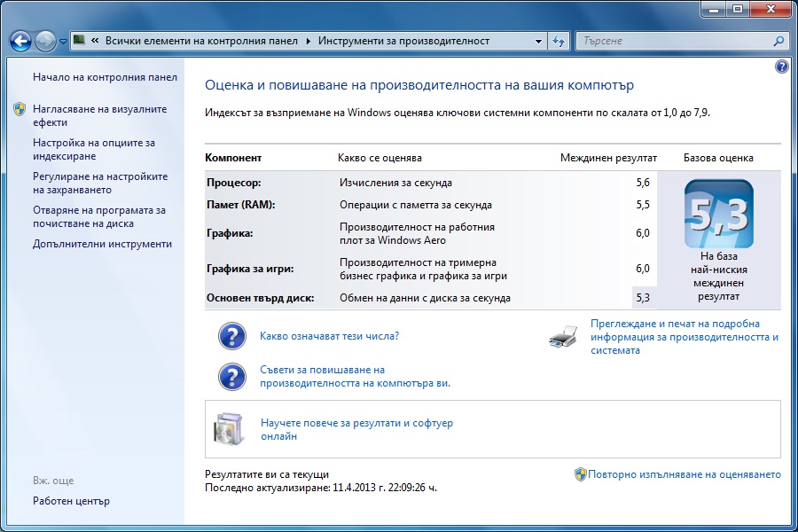Close the performance tools window
Image resolution: width=798 pixels, height=532 pixels.
(771, 9)
